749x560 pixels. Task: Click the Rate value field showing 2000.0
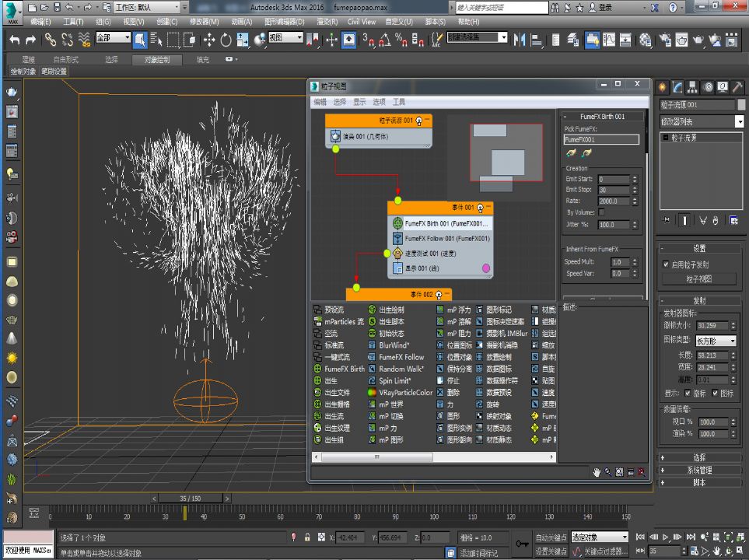(x=614, y=201)
